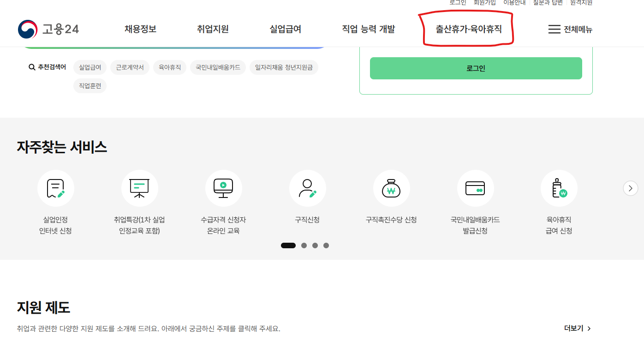The height and width of the screenshot is (341, 644).
Task: Click the 실업인정 인터넷 신청 icon
Action: tap(55, 188)
